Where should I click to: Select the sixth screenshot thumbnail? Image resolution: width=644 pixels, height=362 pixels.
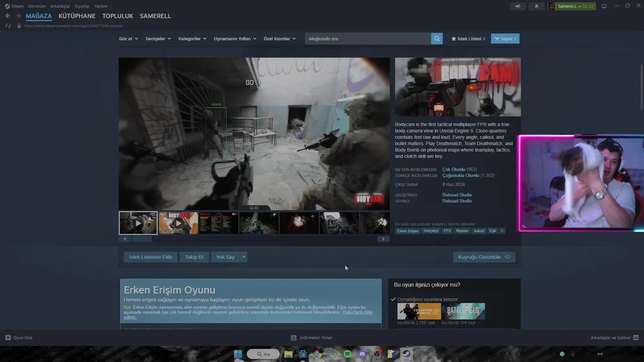(339, 223)
